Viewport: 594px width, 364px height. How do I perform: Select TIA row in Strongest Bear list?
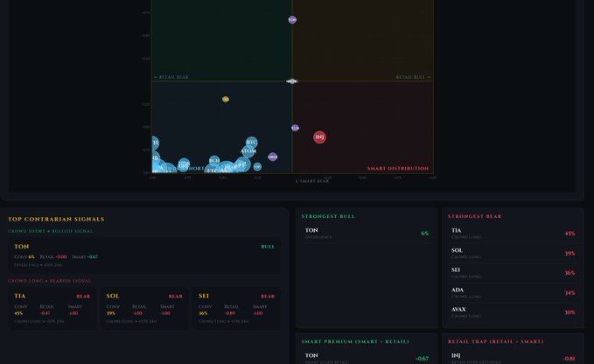pos(513,234)
